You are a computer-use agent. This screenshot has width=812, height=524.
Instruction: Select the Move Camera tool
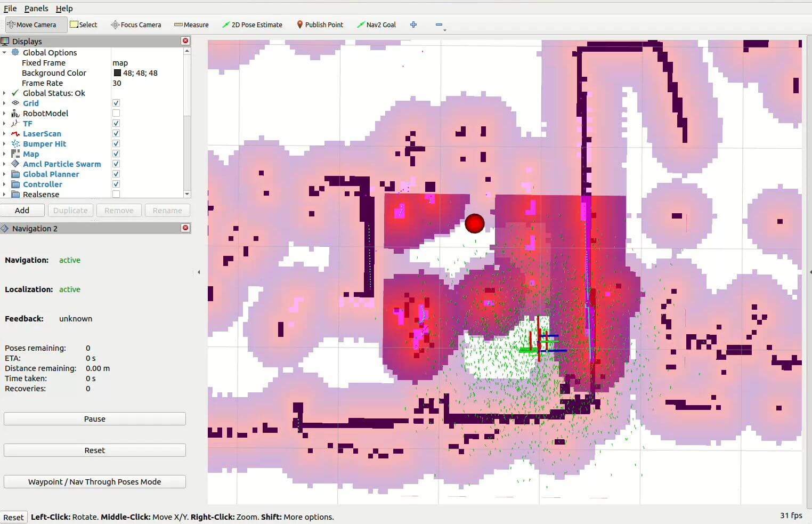click(32, 25)
